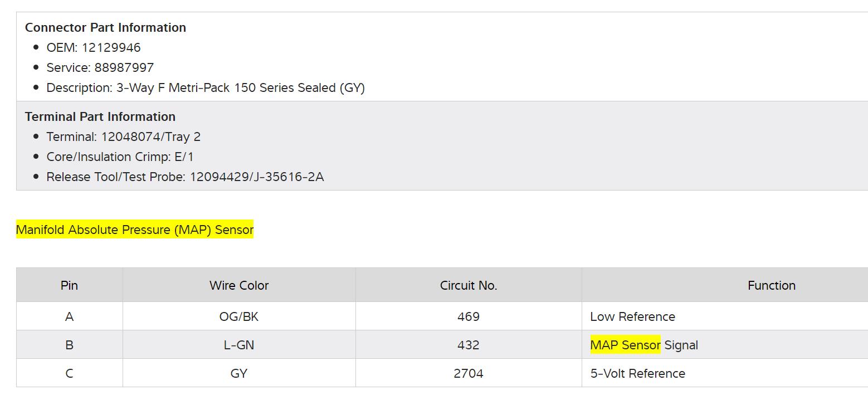Select the 5-Volt Reference function cell
Image resolution: width=868 pixels, height=395 pixels.
tap(637, 374)
